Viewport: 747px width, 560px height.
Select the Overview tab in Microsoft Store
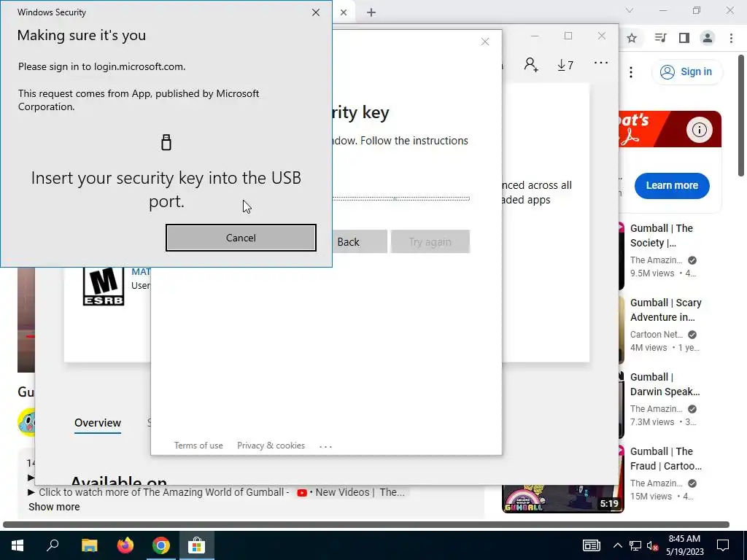[98, 423]
